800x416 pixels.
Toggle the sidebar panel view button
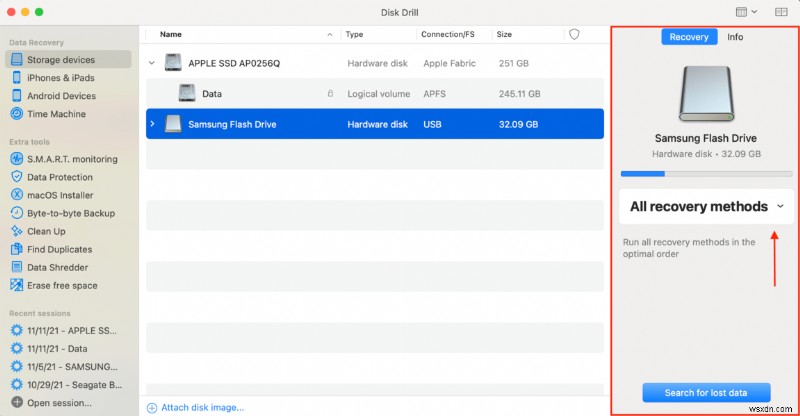780,12
